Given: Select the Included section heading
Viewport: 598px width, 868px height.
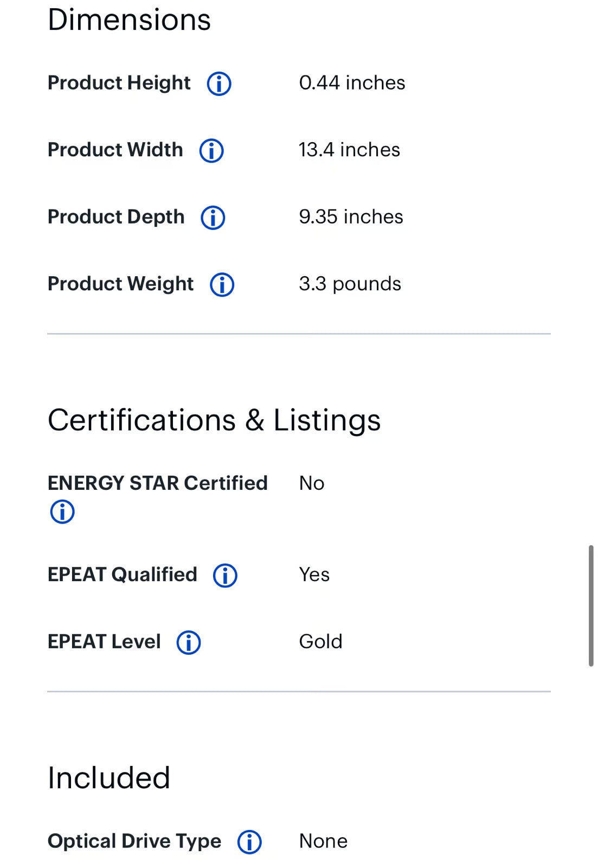Looking at the screenshot, I should 109,778.
